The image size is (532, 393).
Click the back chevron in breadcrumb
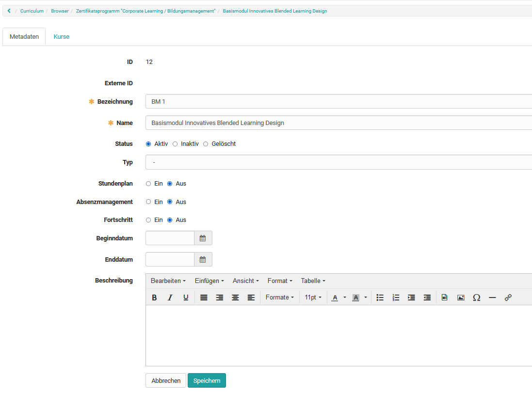coord(9,11)
